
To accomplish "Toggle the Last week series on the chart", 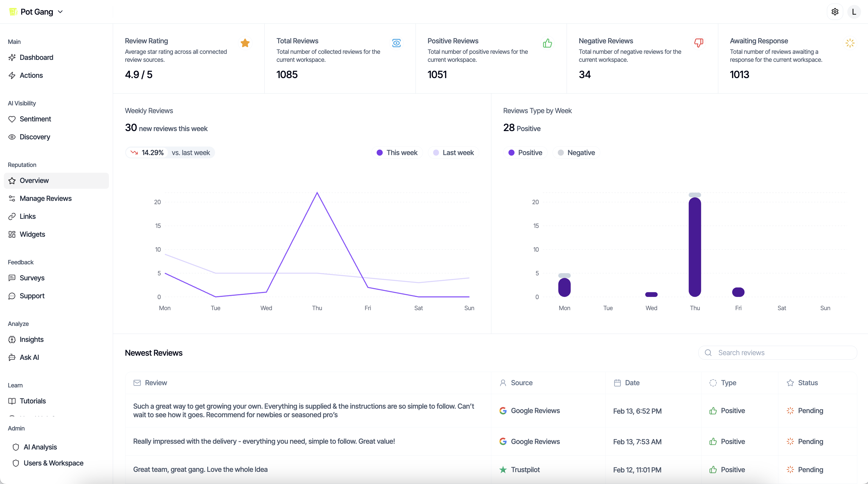I will tap(453, 152).
